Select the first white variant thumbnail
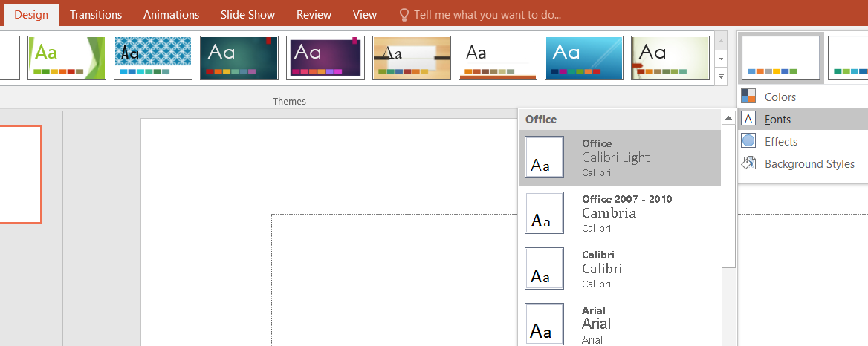This screenshot has height=346, width=868. point(780,57)
